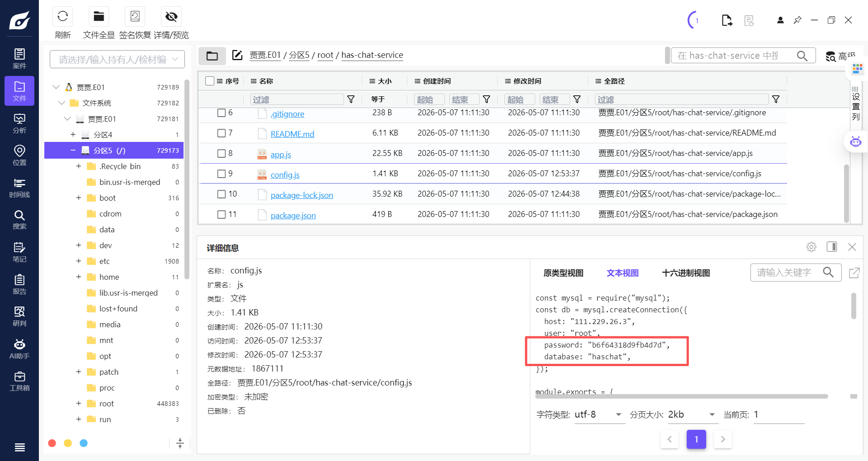Click the hamburger menu at sidebar bottom
The image size is (868, 461).
[x=19, y=447]
